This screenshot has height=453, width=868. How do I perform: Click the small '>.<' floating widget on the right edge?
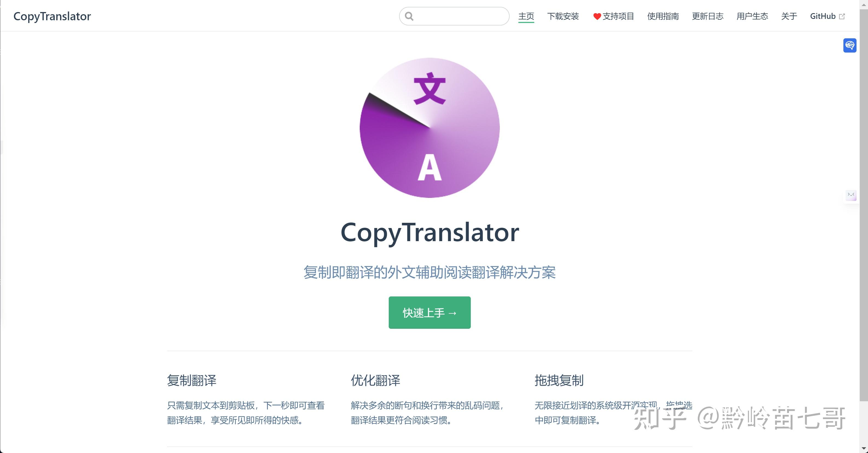852,195
